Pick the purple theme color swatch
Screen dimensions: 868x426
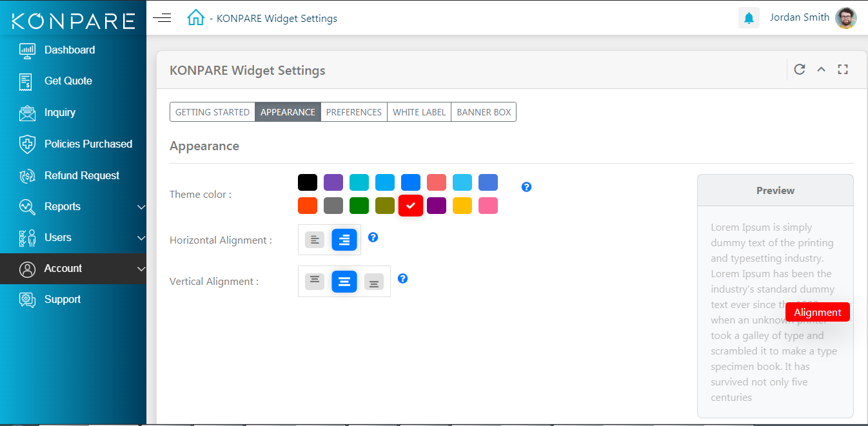(333, 182)
